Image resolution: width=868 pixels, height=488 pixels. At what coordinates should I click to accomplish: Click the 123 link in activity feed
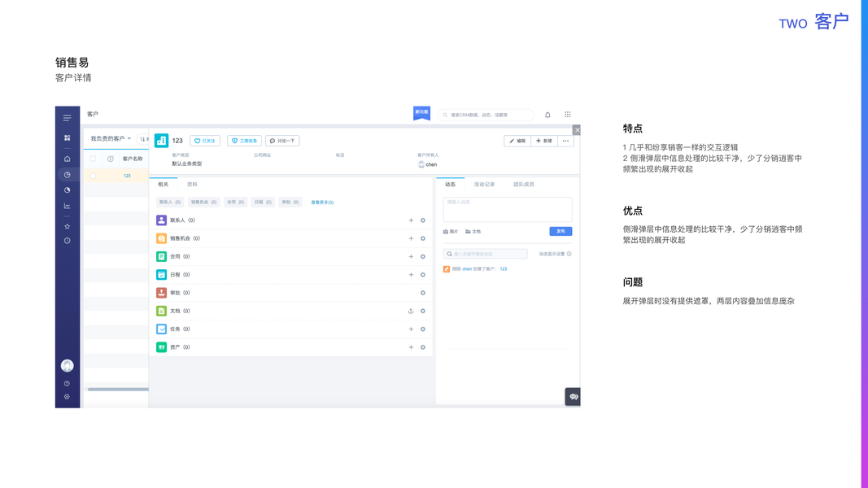point(504,269)
